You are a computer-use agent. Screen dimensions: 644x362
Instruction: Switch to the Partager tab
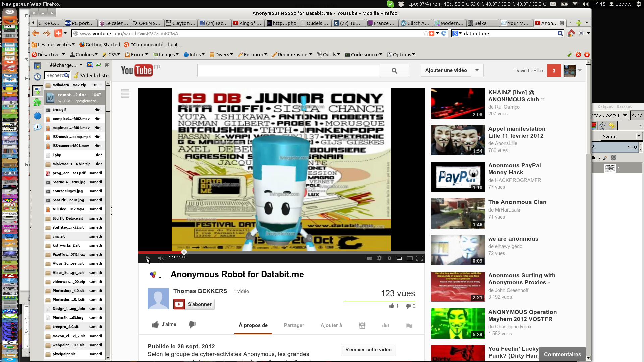(294, 325)
